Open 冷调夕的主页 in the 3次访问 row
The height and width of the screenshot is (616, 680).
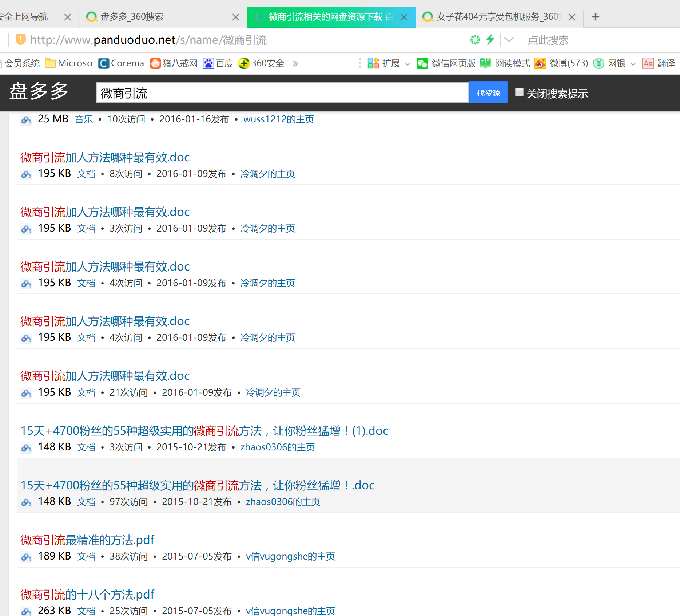268,228
